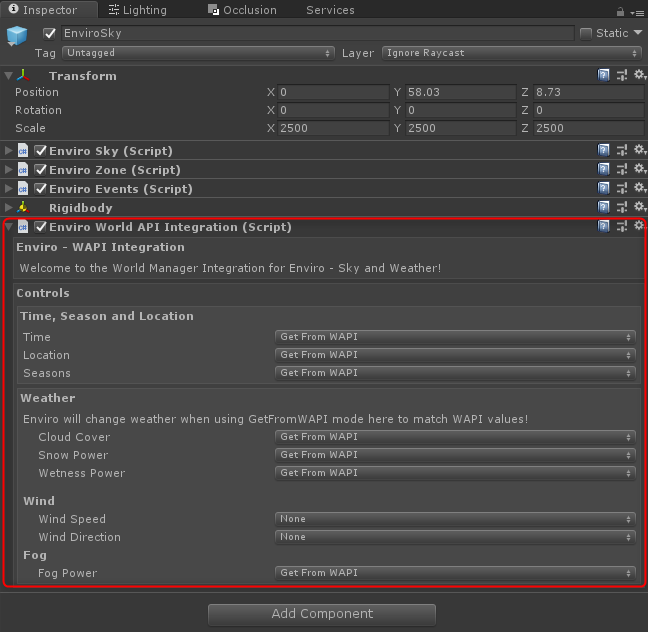Viewport: 648px width, 632px height.
Task: Open gear menu of Enviro World API Integration
Action: 640,226
